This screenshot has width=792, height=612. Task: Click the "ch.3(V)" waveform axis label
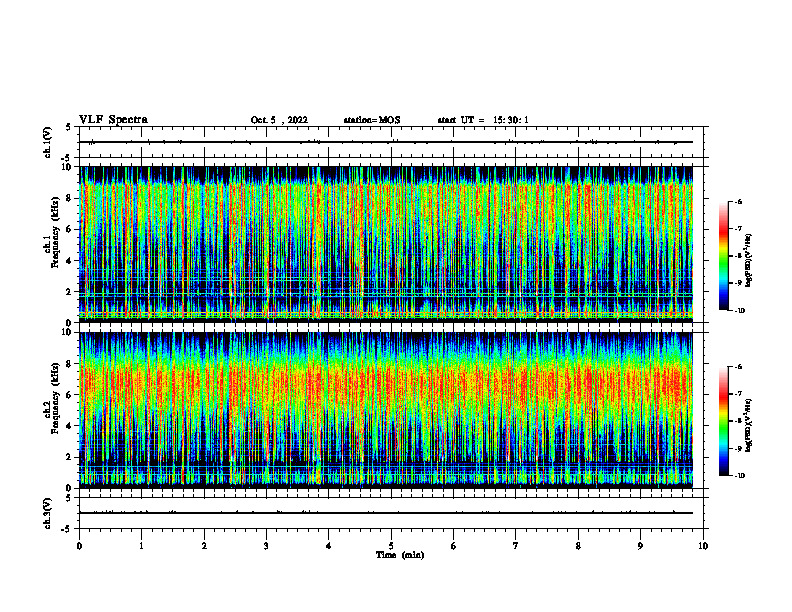point(47,513)
